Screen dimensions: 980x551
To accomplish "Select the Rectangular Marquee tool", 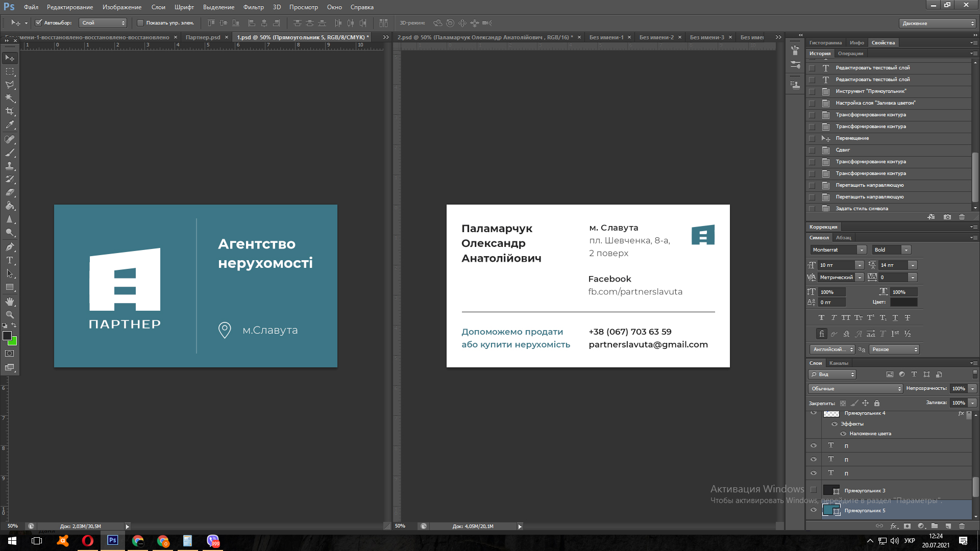I will [x=10, y=71].
